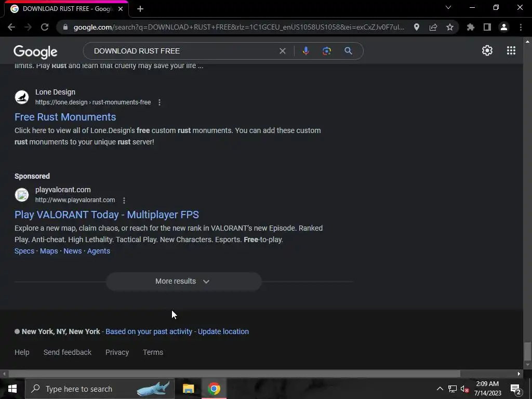Viewport: 532px width, 399px height.
Task: Search by image with the Lens icon
Action: click(x=327, y=51)
